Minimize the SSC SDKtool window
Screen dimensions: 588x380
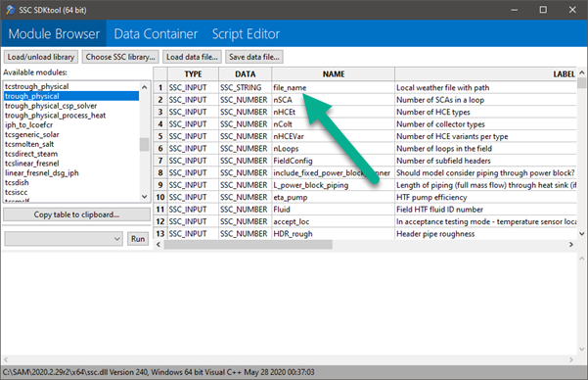[x=514, y=10]
